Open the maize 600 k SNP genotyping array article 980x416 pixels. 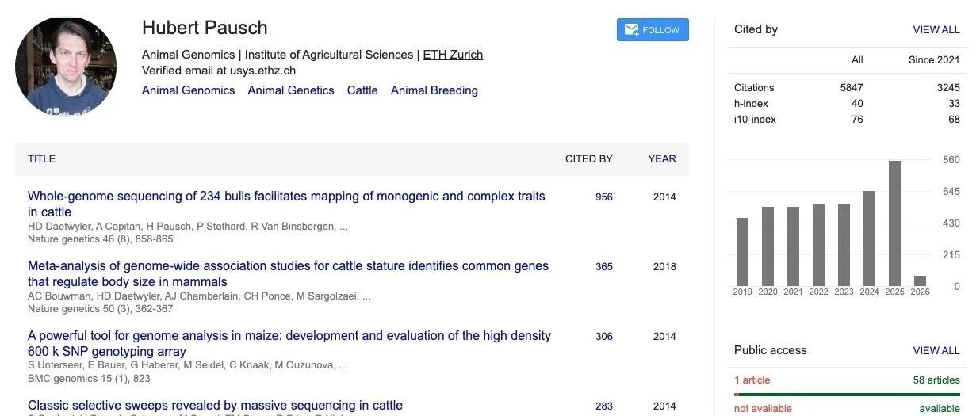pyautogui.click(x=289, y=343)
